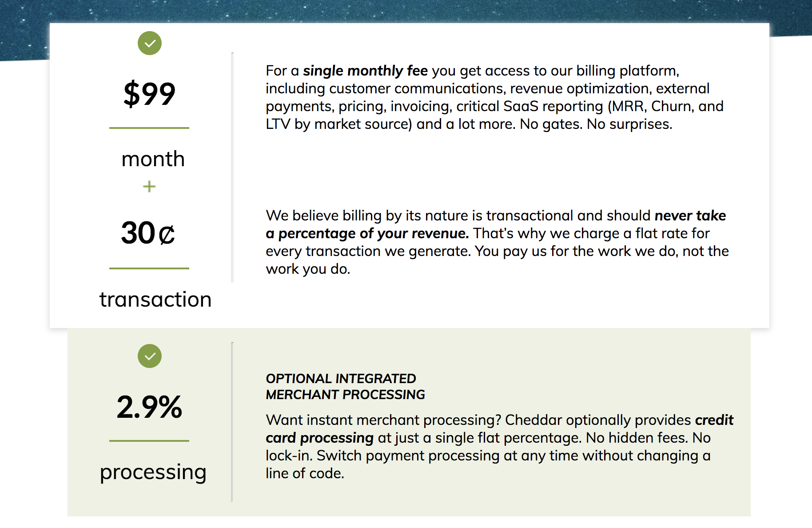This screenshot has width=812, height=528.
Task: Click the green underline beneath 2.9%
Action: [149, 441]
